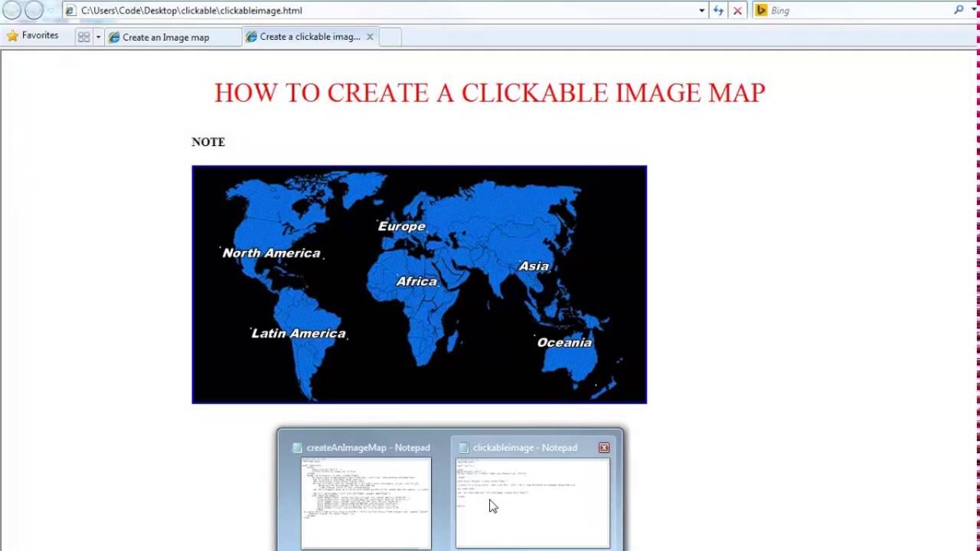Image resolution: width=980 pixels, height=551 pixels.
Task: Open Favorites with the star button
Action: 33,36
